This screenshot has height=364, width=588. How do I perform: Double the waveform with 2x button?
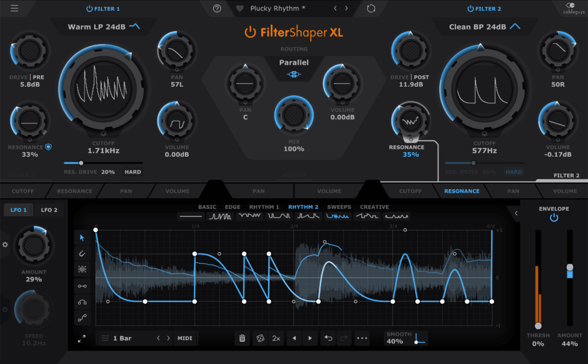coord(276,338)
